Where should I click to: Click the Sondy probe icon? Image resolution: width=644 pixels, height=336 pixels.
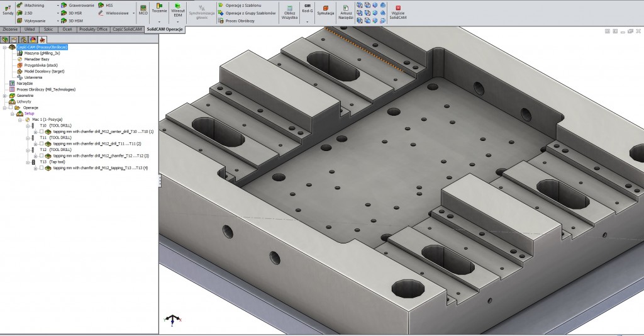click(x=8, y=8)
